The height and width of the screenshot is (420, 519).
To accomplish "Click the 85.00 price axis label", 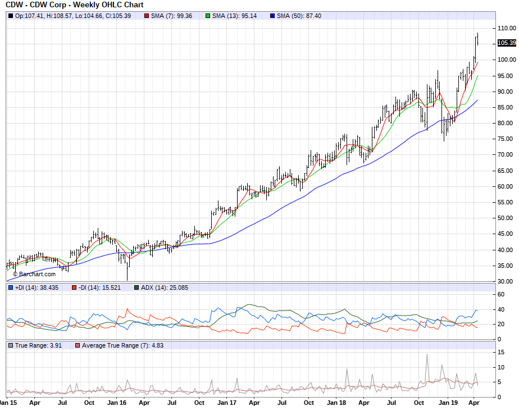I will pyautogui.click(x=506, y=108).
